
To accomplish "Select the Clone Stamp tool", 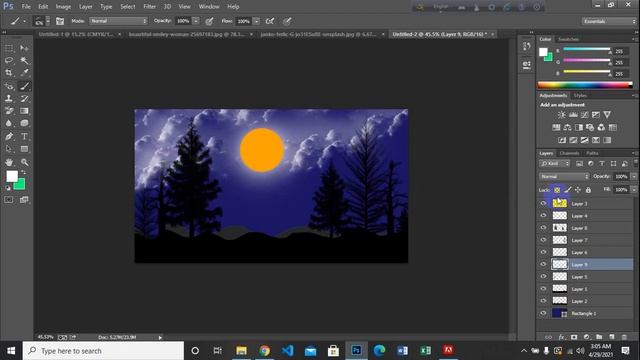I will [x=9, y=98].
